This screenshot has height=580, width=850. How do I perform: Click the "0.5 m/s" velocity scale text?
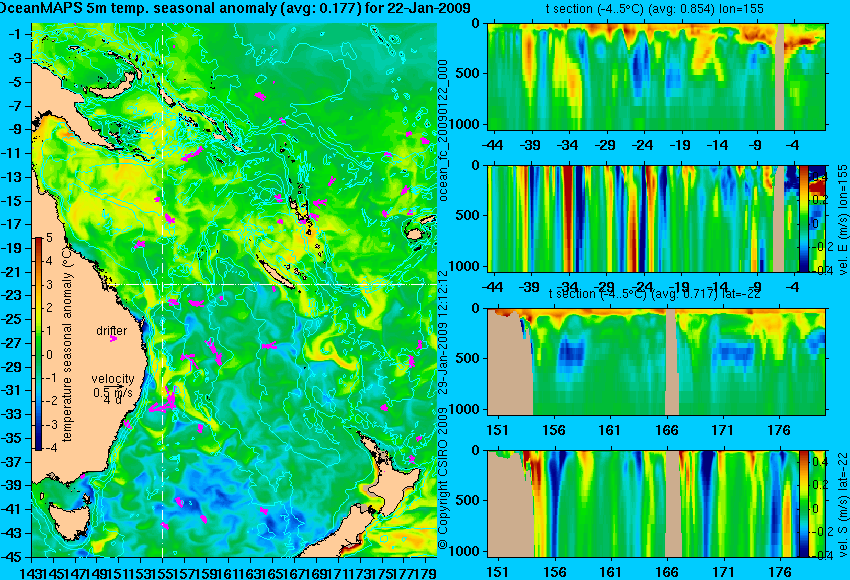113,392
